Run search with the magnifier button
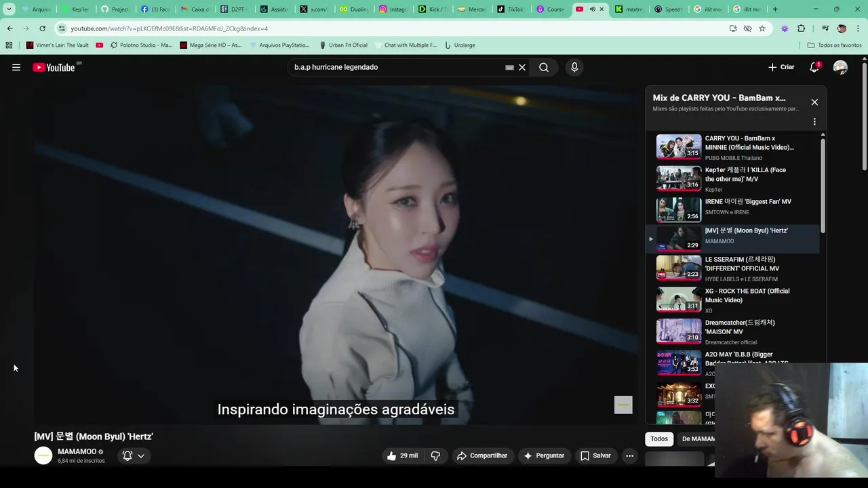The image size is (868, 488). click(x=544, y=67)
